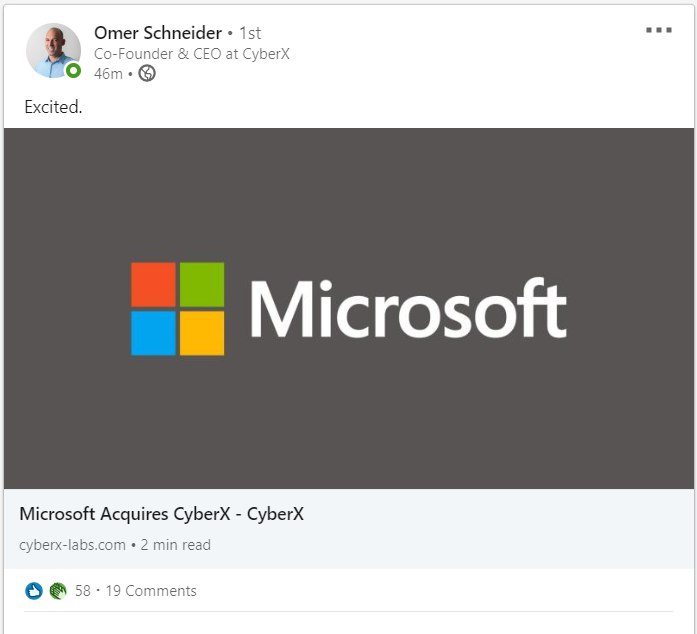The width and height of the screenshot is (697, 634).
Task: Click the green square of Microsoft logo
Action: 201,284
